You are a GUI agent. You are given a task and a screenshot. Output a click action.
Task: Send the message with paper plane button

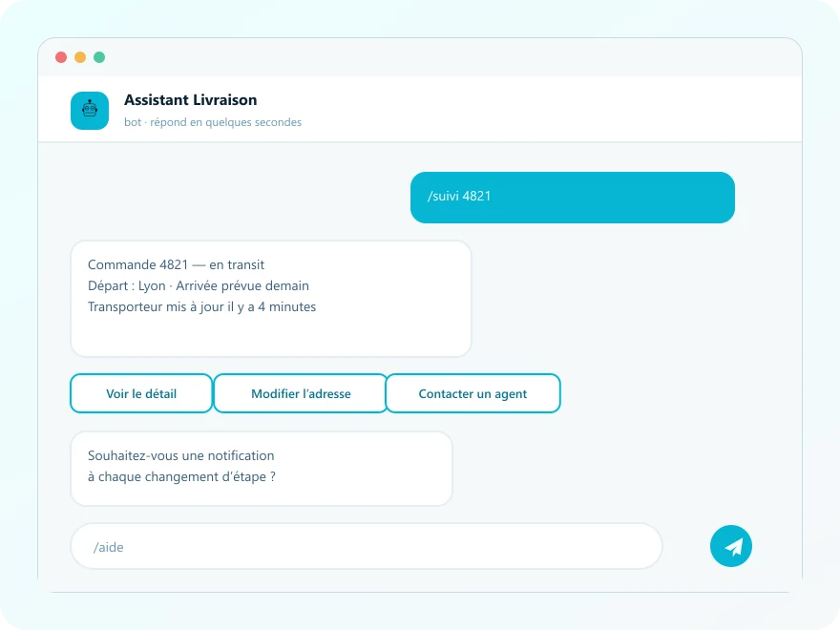[x=731, y=546]
